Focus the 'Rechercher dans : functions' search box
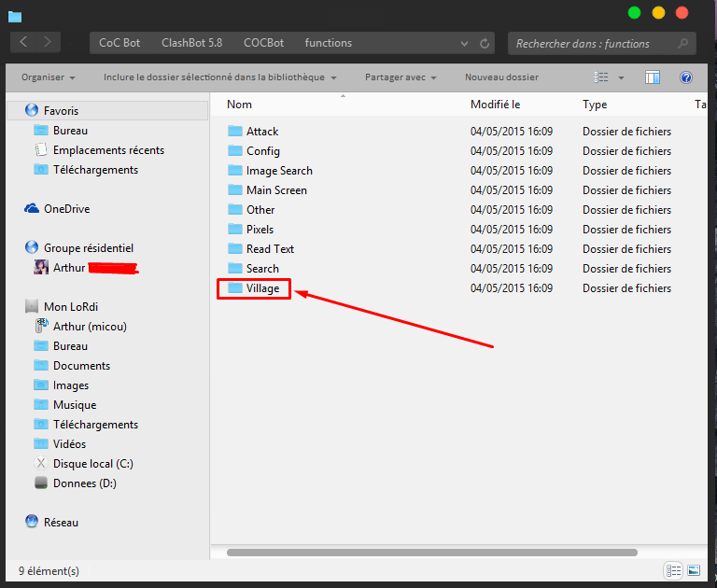717x588 pixels. point(602,44)
